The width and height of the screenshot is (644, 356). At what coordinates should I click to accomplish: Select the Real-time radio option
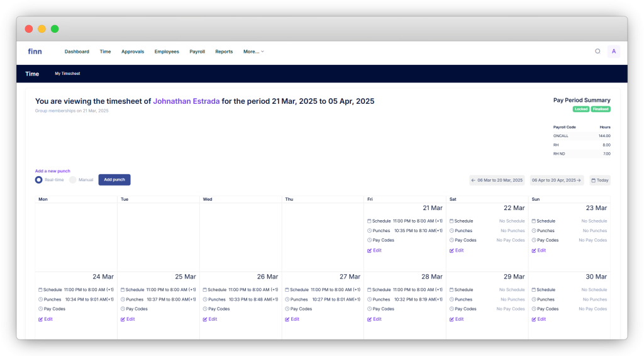click(x=39, y=180)
